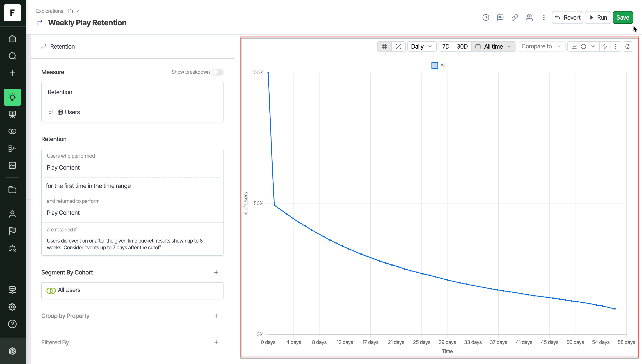Select the 30D time range
The height and width of the screenshot is (364, 642).
click(462, 46)
